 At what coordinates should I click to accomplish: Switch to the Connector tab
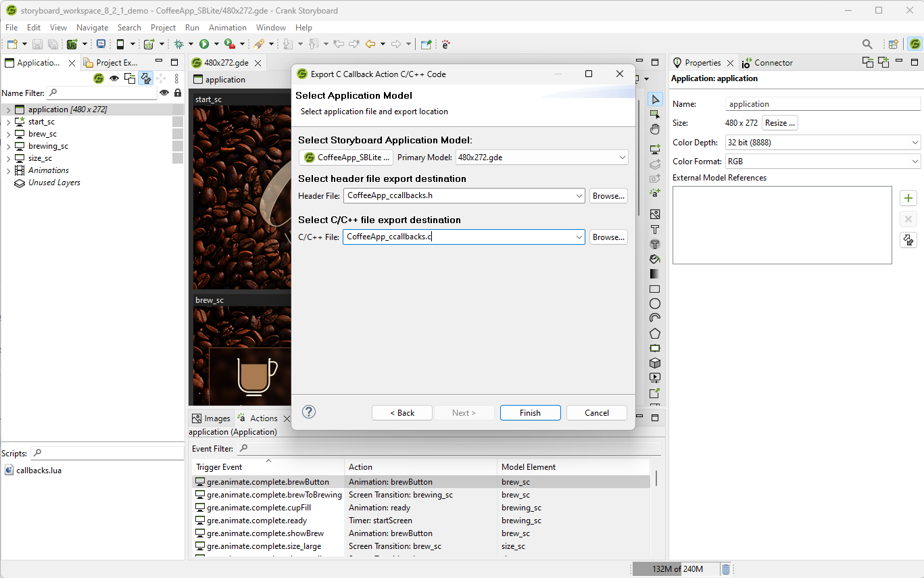(767, 63)
